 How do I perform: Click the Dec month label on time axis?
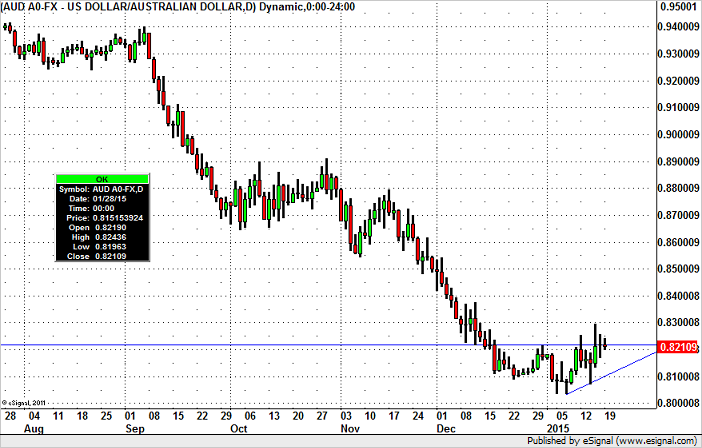(x=446, y=429)
